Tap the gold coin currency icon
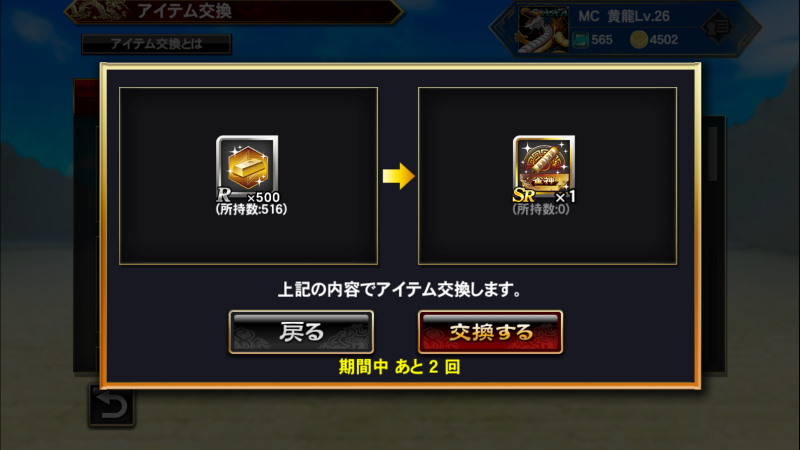 coord(638,40)
